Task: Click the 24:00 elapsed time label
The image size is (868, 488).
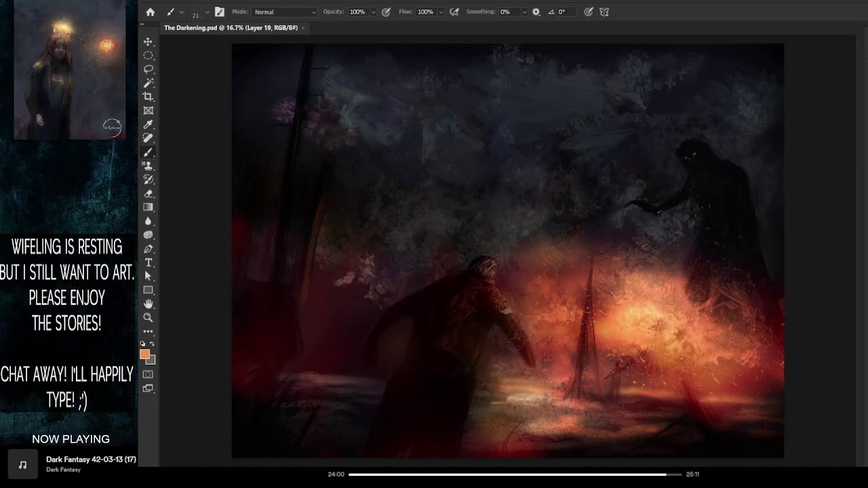Action: coord(336,474)
